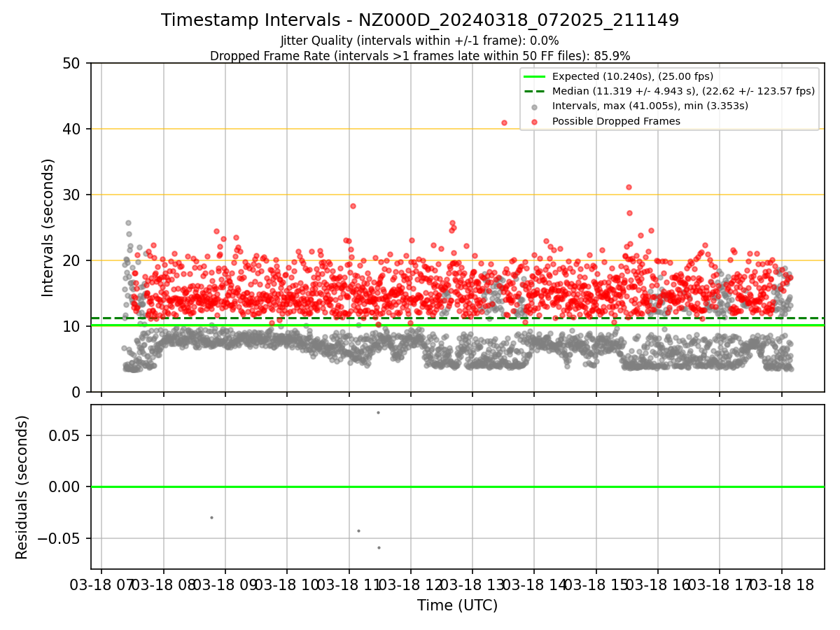Click the 'Residuals (seconds)' y-axis label
The width and height of the screenshot is (840, 630).
point(22,487)
